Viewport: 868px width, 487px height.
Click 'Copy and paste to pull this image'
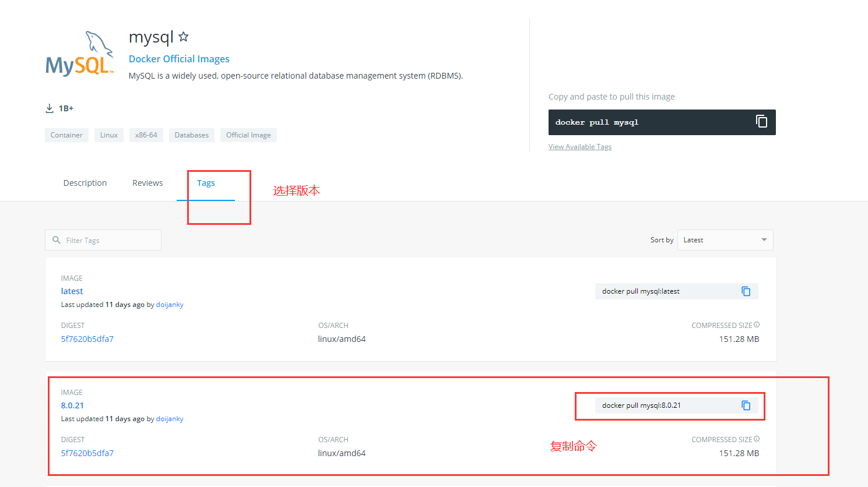(x=612, y=97)
